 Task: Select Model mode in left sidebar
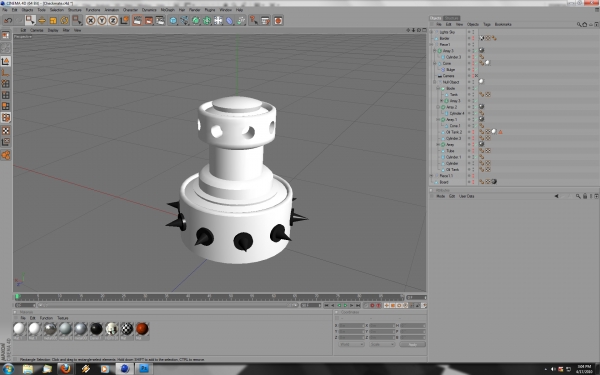(6, 61)
